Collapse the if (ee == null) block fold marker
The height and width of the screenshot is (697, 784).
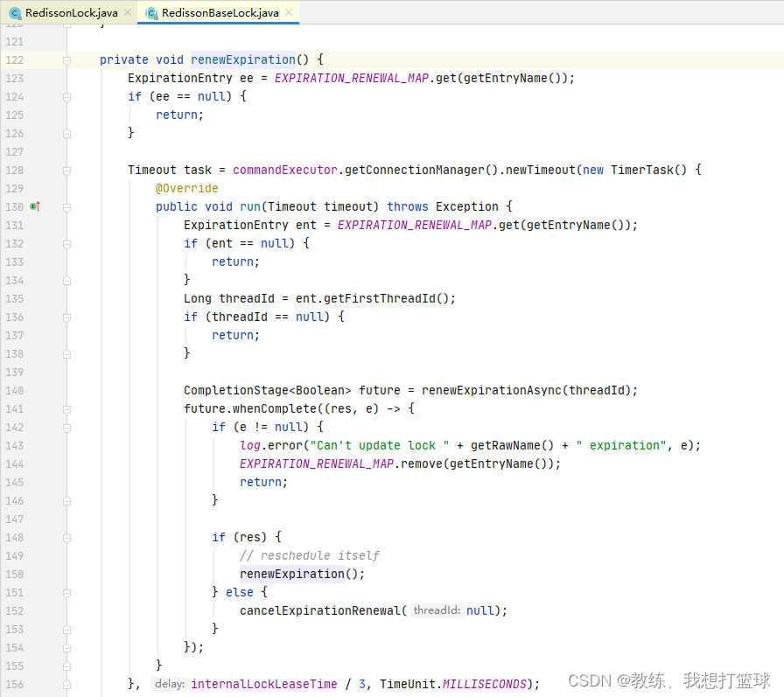coord(66,96)
